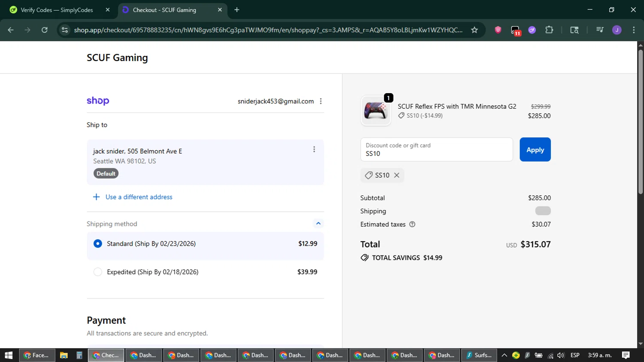644x362 pixels.
Task: Collapse the Shipping method section
Action: (318, 223)
